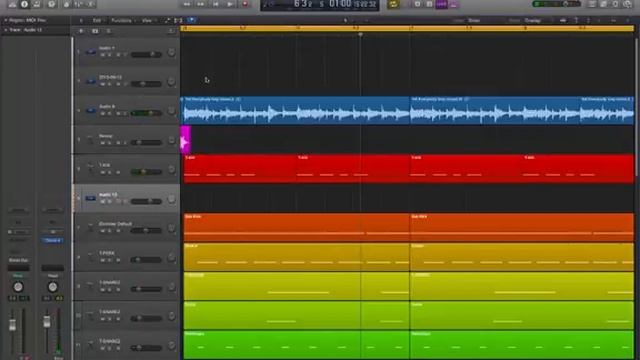The width and height of the screenshot is (640, 360).
Task: Mute the T-Kit track
Action: pyautogui.click(x=102, y=172)
